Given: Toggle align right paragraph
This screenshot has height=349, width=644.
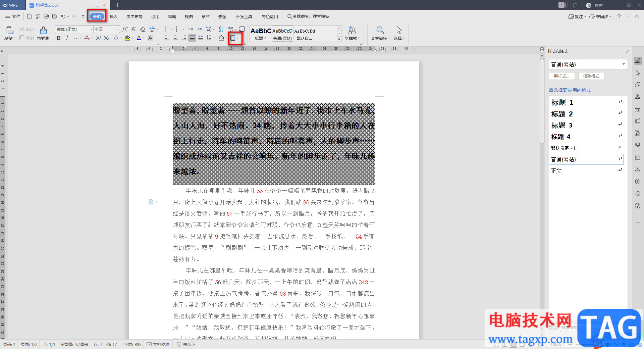Looking at the screenshot, I should 184,38.
